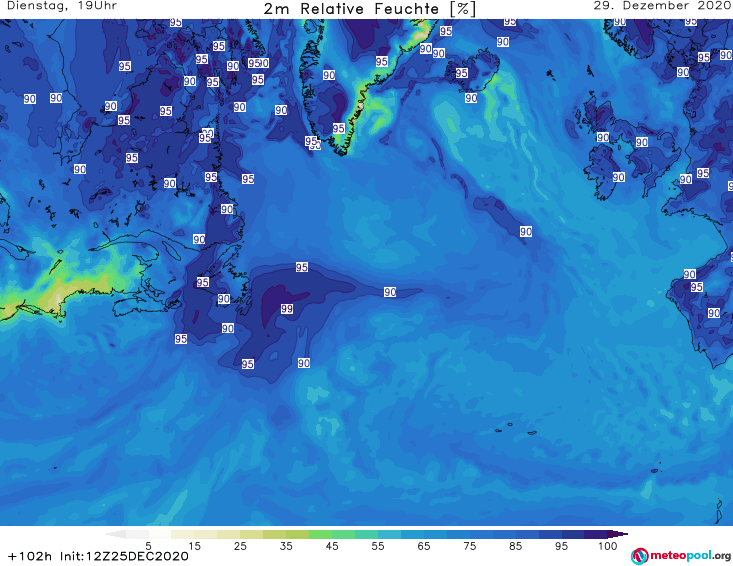Click the '29. Dezember 2020' date label

pos(662,6)
